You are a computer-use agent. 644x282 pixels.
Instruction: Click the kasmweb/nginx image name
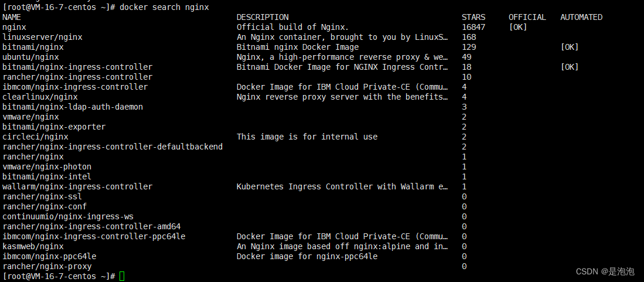coord(33,247)
